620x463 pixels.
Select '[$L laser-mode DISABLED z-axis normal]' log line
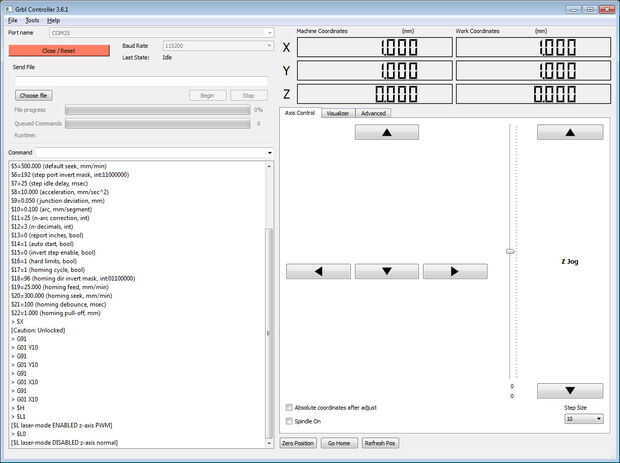point(64,442)
